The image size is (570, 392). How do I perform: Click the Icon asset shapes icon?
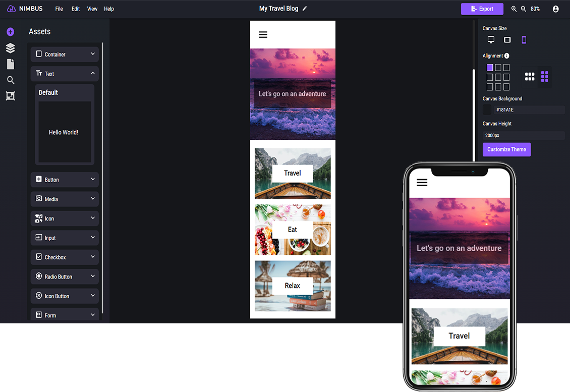point(39,218)
